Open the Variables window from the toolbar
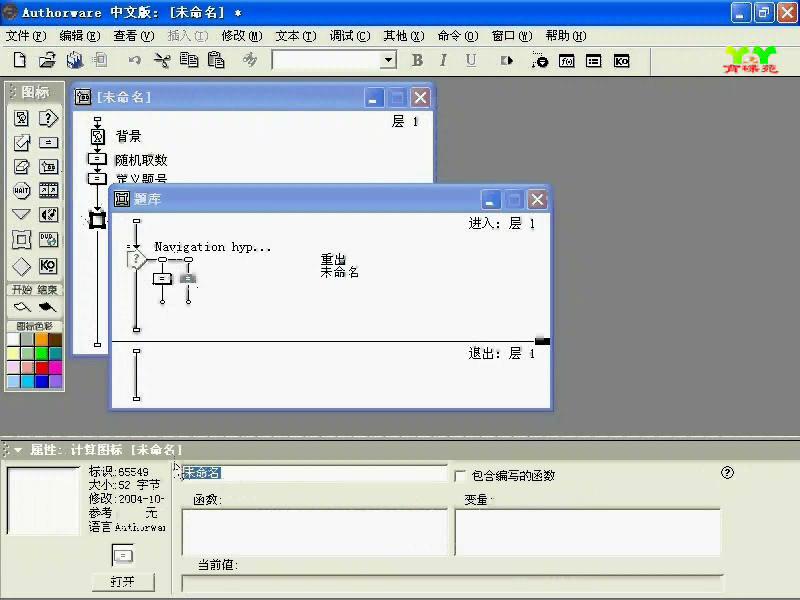800x600 pixels. click(593, 61)
